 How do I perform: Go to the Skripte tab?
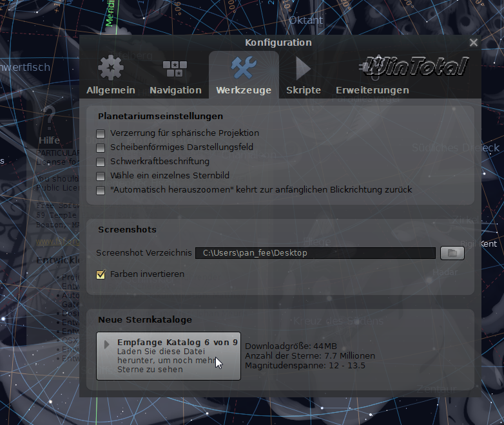[x=304, y=75]
